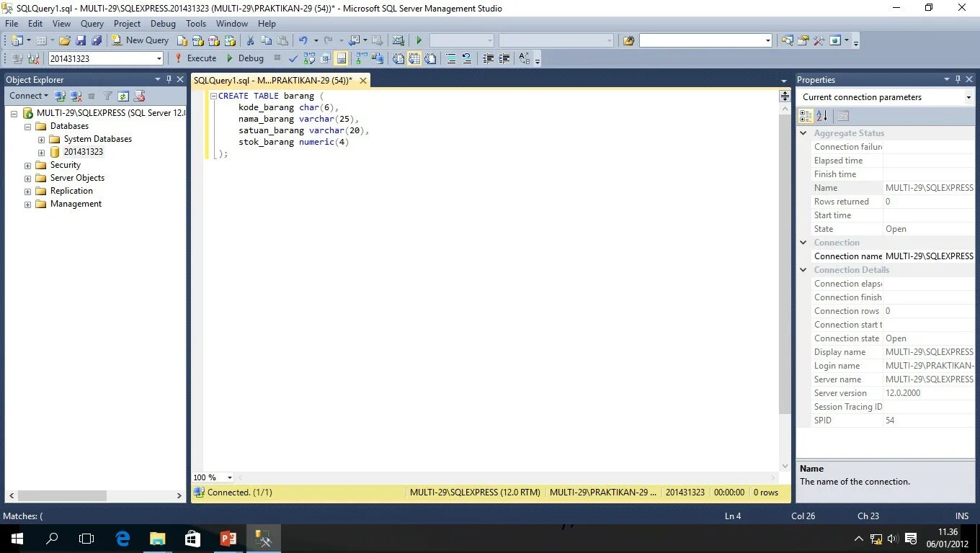980x553 pixels.
Task: Toggle Results to Grid mode
Action: pos(414,58)
